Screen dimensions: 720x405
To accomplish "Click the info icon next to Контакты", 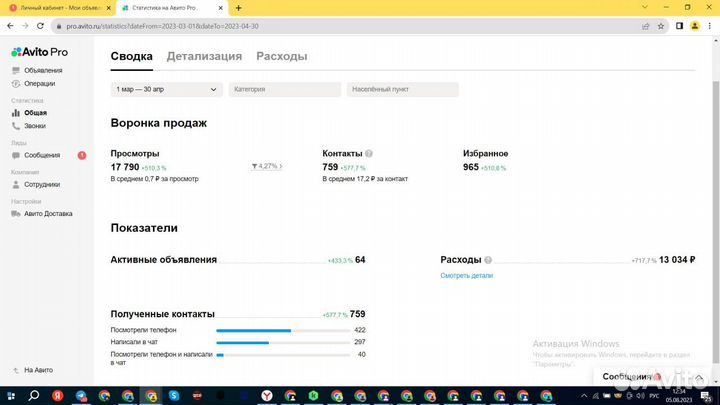I will [369, 154].
